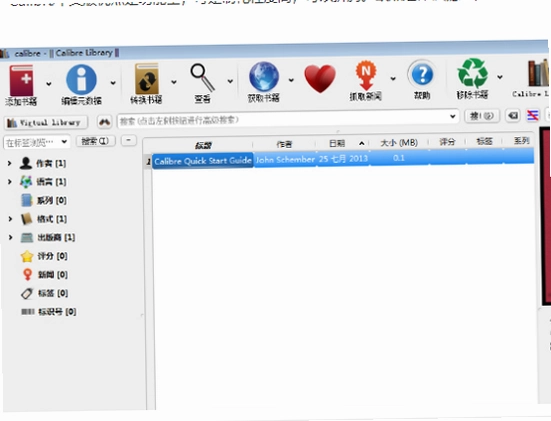Click the Add books red book icon
The height and width of the screenshot is (421, 551).
pos(21,80)
